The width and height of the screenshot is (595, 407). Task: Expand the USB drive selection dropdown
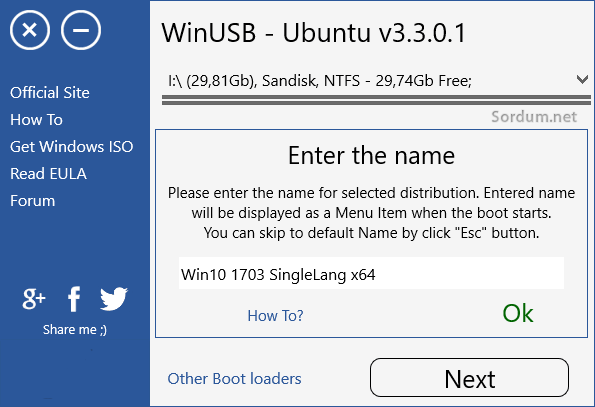[582, 80]
